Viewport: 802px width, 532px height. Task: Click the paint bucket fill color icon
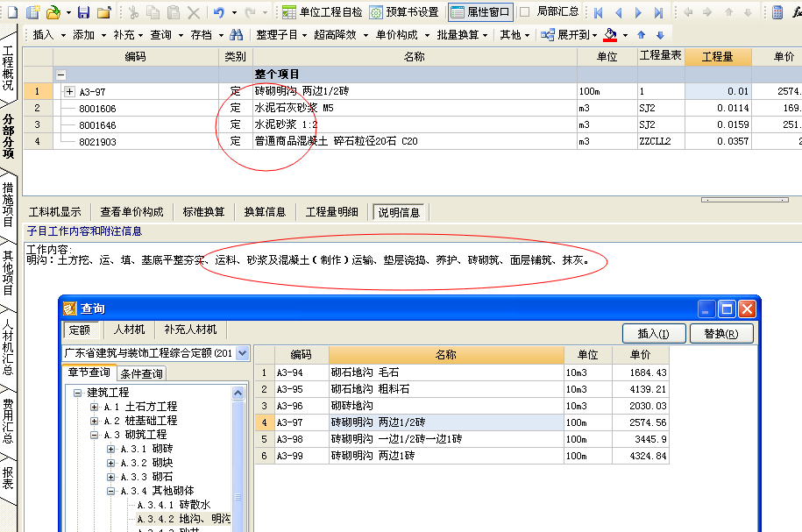tap(610, 35)
